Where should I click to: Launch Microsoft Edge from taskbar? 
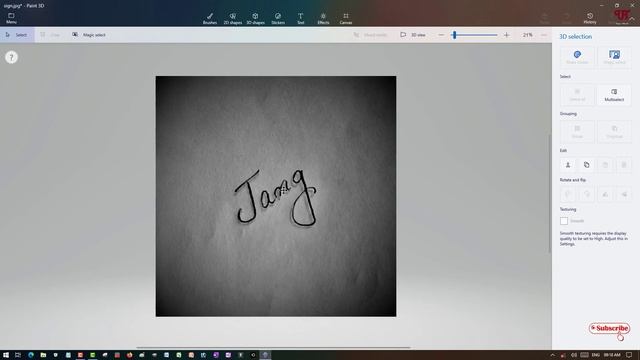point(31,355)
